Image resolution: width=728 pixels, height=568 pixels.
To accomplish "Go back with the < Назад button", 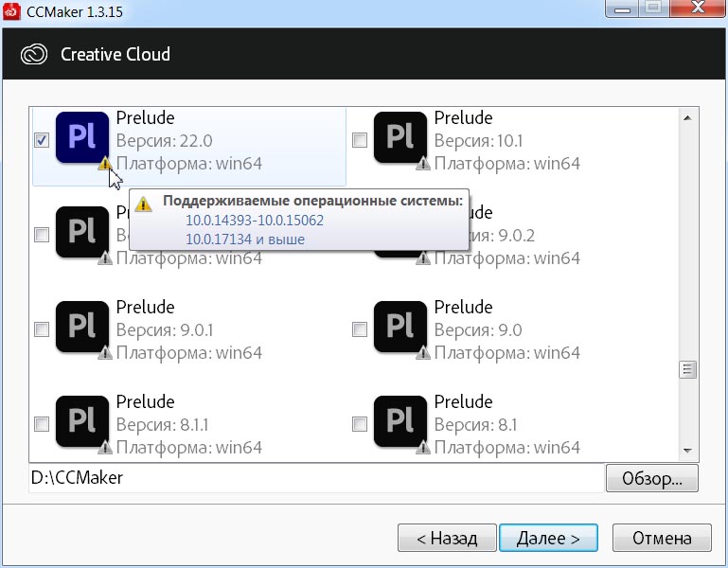I will [447, 539].
